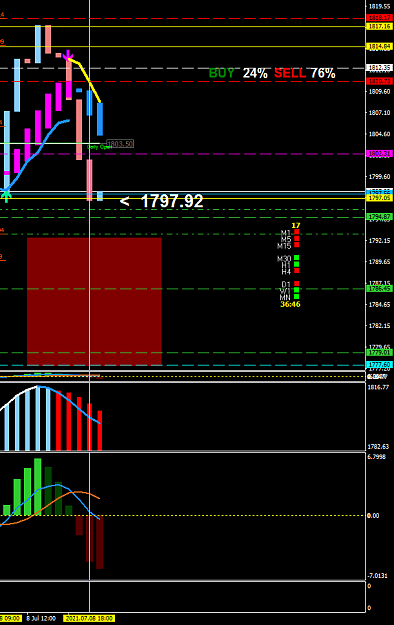The image size is (394, 625).
Task: Select the green 1779.01 price level tag
Action: [379, 352]
